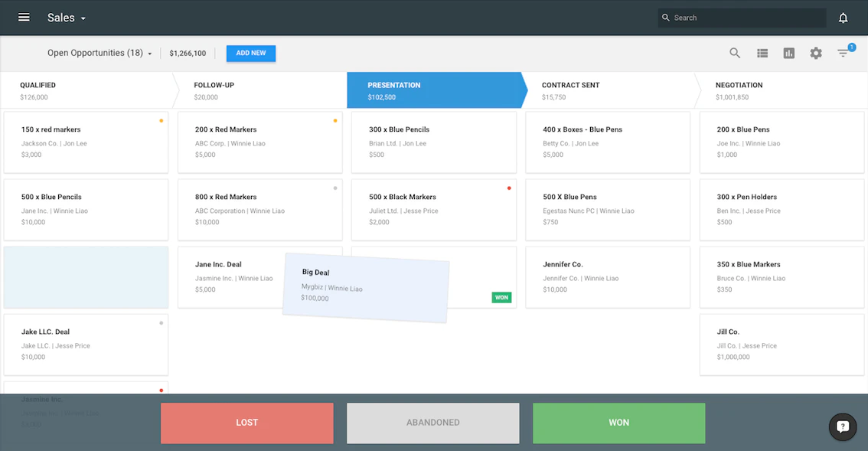
Task: Click the red dot on 500 x Black Markers
Action: pos(509,188)
